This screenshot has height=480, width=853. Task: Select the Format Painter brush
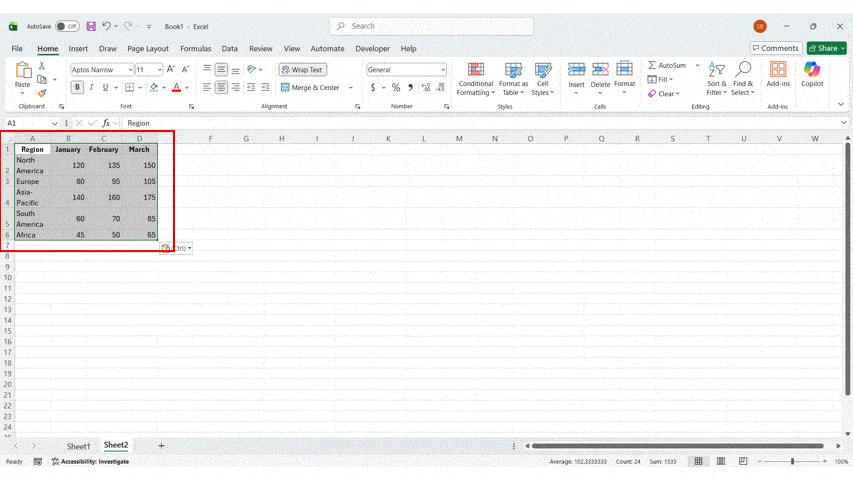coord(42,93)
